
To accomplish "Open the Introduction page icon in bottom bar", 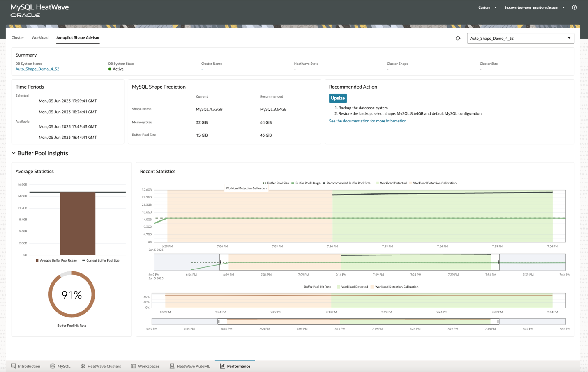I will point(14,366).
